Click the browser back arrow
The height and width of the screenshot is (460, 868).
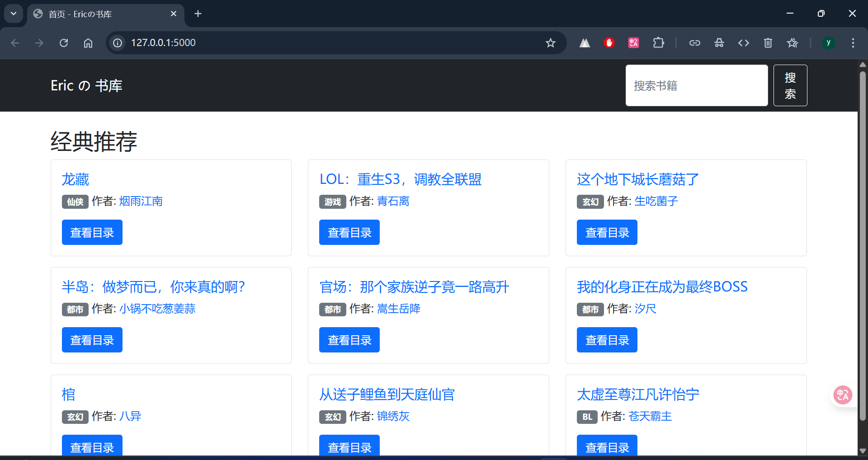click(x=15, y=43)
